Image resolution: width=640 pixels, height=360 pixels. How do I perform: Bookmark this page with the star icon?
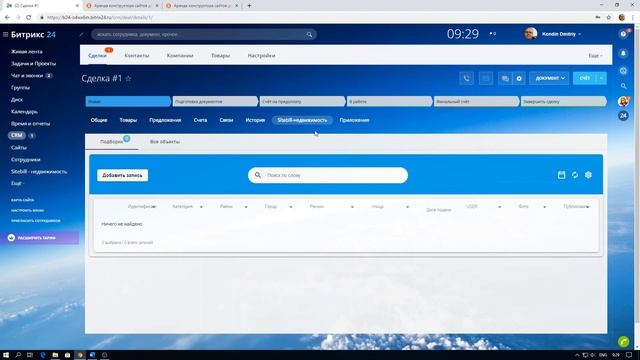click(609, 17)
